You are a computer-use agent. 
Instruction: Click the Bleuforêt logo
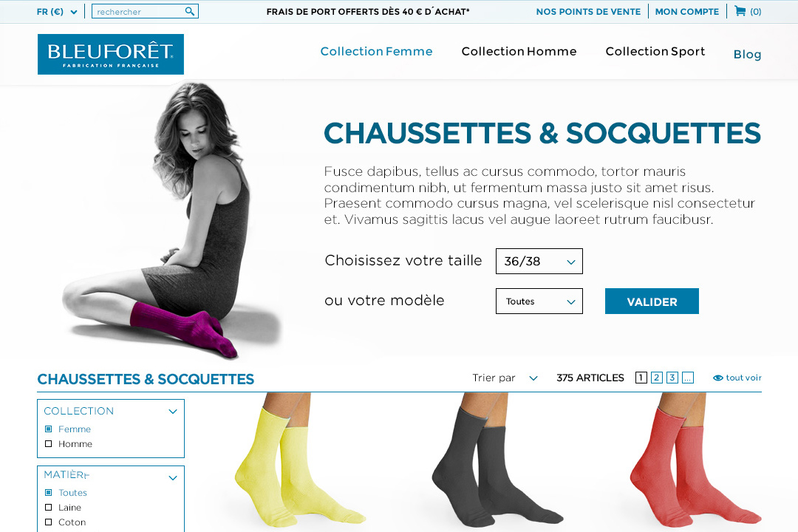tap(110, 55)
